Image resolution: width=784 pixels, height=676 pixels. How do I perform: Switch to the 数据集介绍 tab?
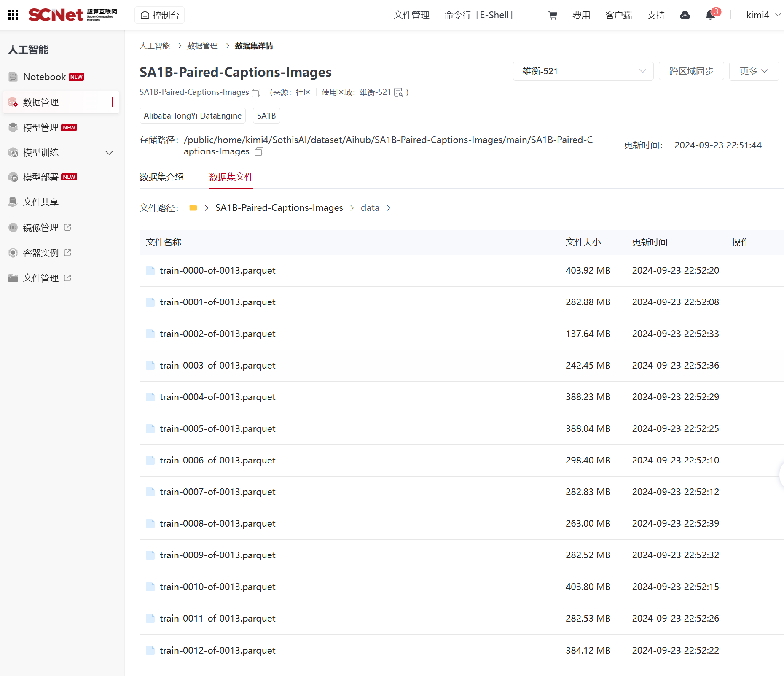(x=161, y=177)
